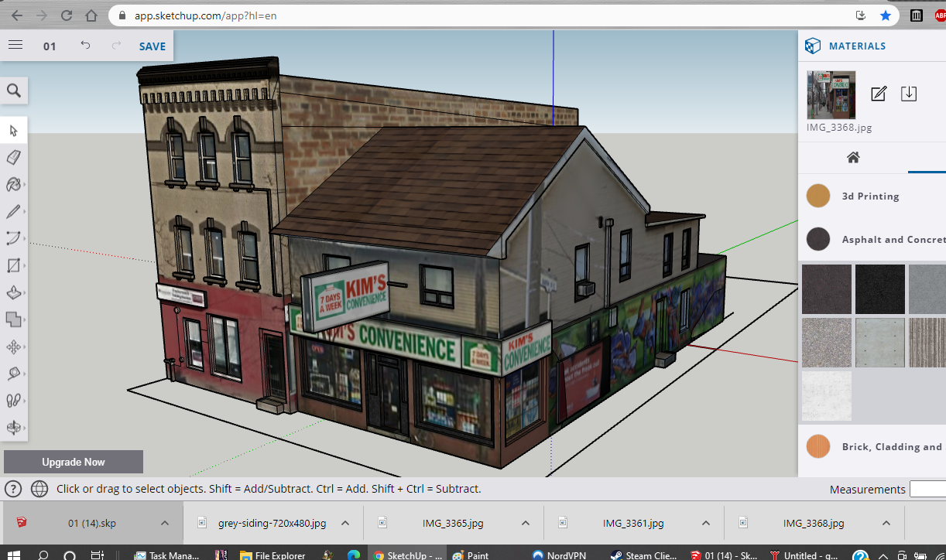Select the black asphalt texture swatch
Screen dimensions: 946x560
(x=880, y=289)
